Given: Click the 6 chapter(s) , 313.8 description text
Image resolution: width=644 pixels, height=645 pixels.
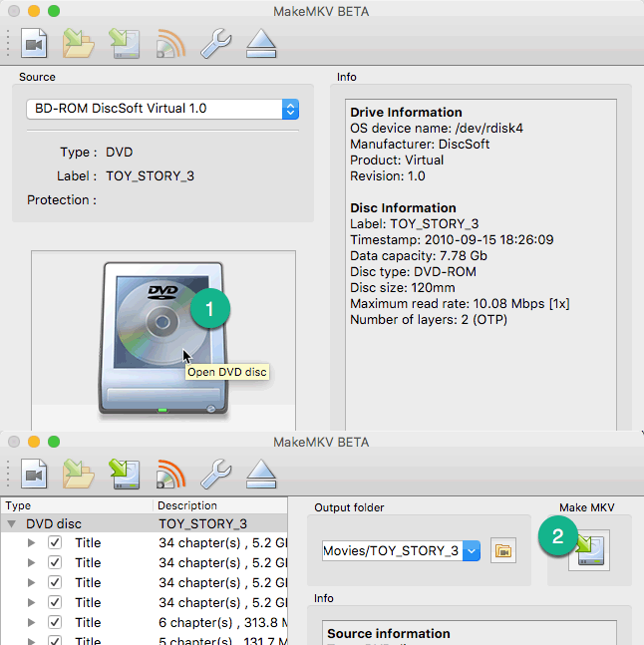Looking at the screenshot, I should pos(222,622).
